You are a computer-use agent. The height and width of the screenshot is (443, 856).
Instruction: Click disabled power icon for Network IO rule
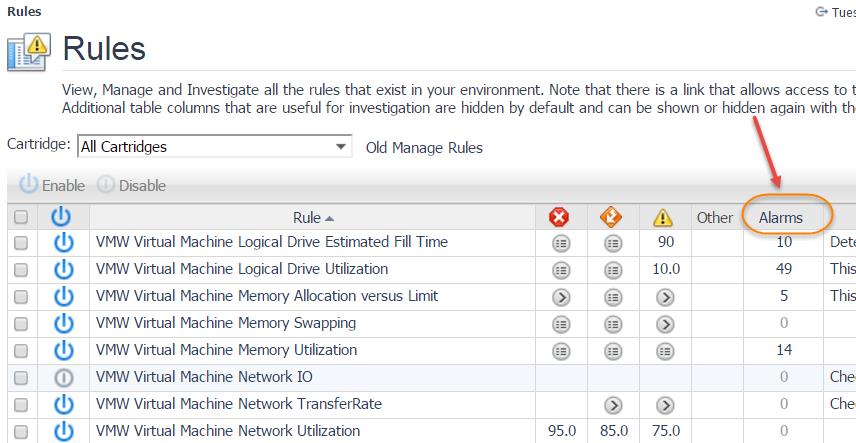64,377
